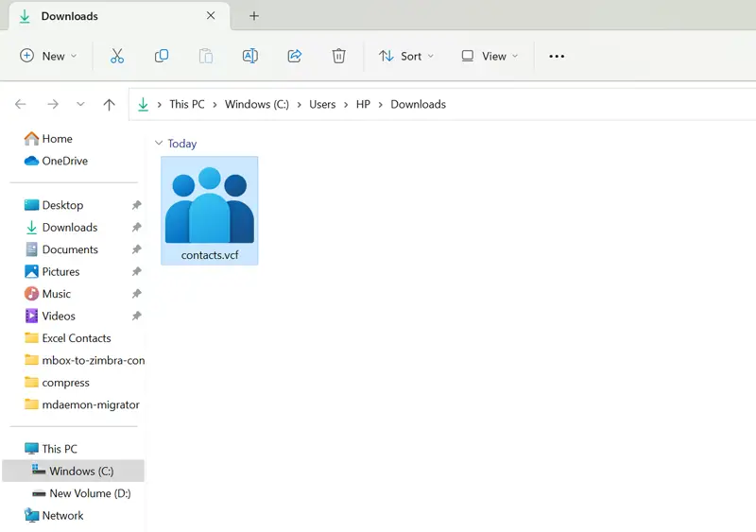Image resolution: width=756 pixels, height=532 pixels.
Task: Collapse the Today group header
Action: [x=158, y=144]
